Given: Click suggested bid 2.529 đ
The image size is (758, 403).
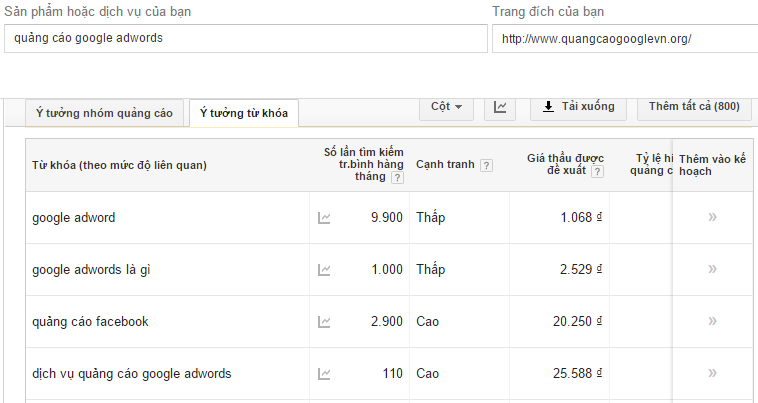Looking at the screenshot, I should pyautogui.click(x=581, y=270).
